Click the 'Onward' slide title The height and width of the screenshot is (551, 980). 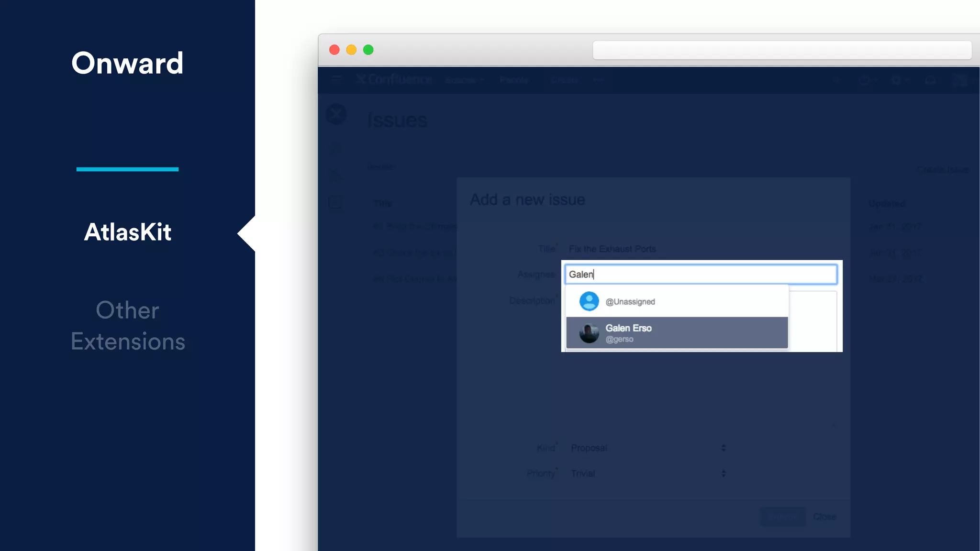[127, 63]
